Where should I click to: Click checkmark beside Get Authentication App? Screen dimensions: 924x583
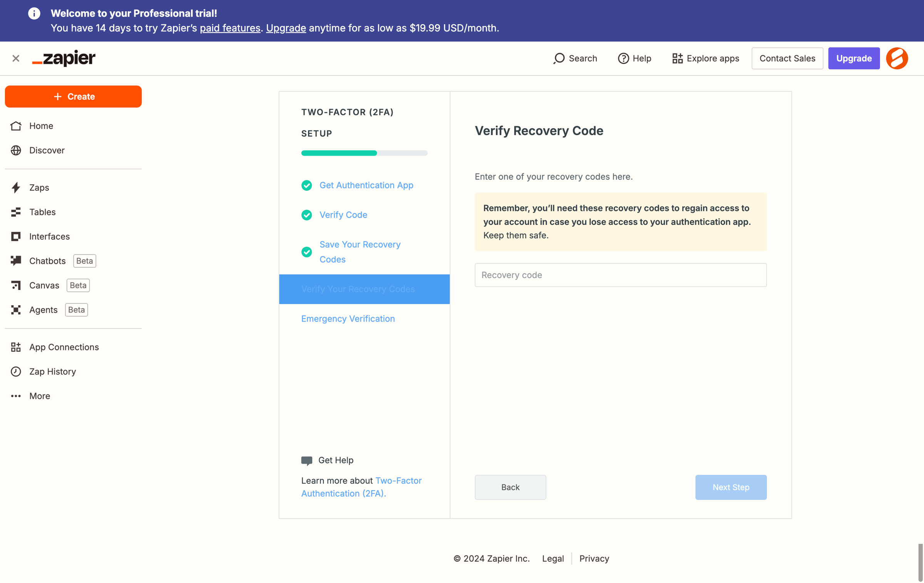pyautogui.click(x=306, y=185)
